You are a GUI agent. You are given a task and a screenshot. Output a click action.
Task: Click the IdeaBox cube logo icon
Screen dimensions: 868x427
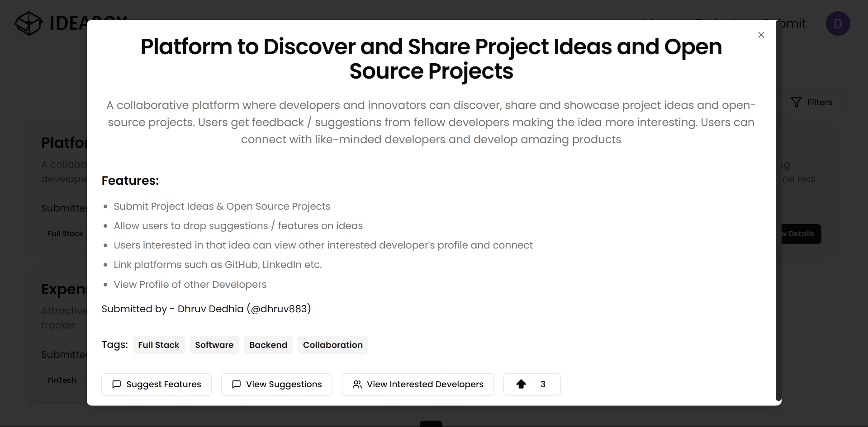click(28, 23)
